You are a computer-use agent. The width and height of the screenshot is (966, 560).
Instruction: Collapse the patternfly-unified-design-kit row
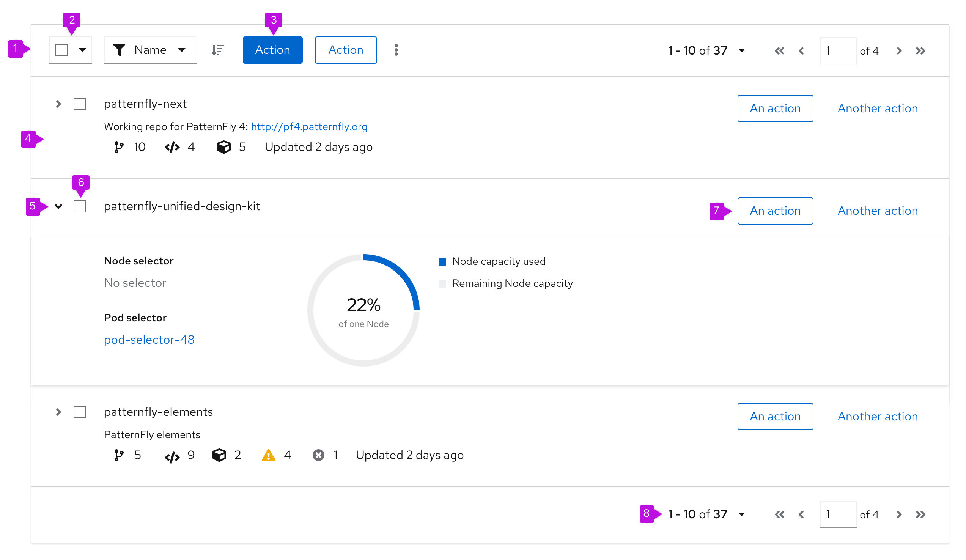pyautogui.click(x=58, y=207)
